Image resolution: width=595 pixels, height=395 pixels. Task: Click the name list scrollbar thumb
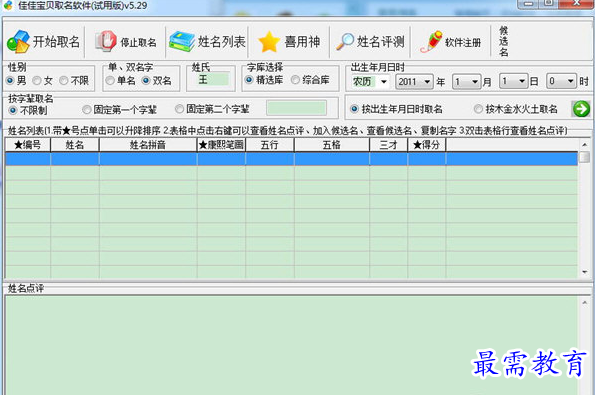pyautogui.click(x=584, y=157)
